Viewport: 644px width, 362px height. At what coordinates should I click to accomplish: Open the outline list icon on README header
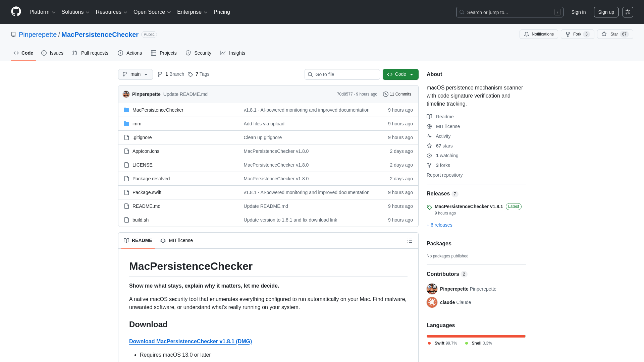(410, 241)
